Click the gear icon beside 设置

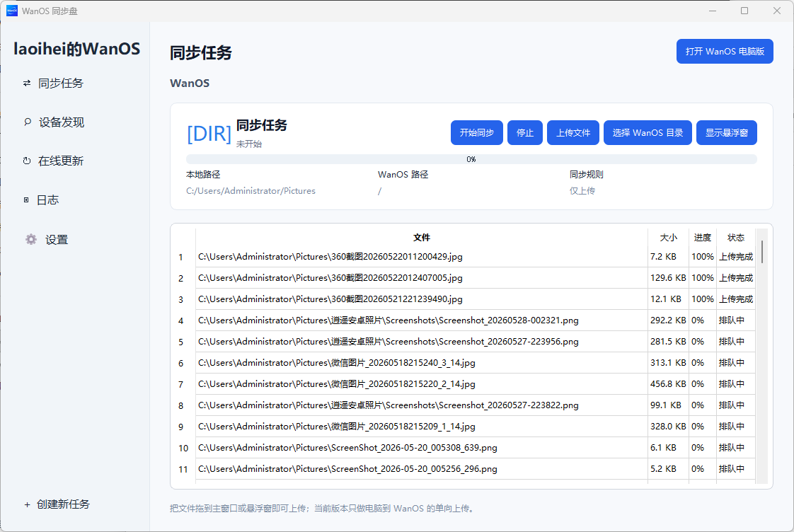pyautogui.click(x=31, y=239)
